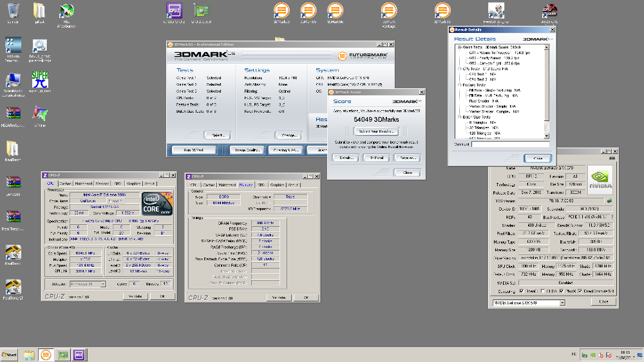Click the Result Details scrollbar down arrow
Image resolution: width=644 pixels, height=362 pixels.
point(546,136)
